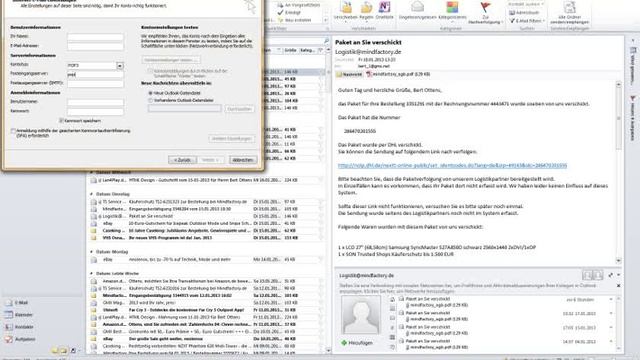
Task: Open the Kontotyp POP3 dropdown
Action: point(120,66)
